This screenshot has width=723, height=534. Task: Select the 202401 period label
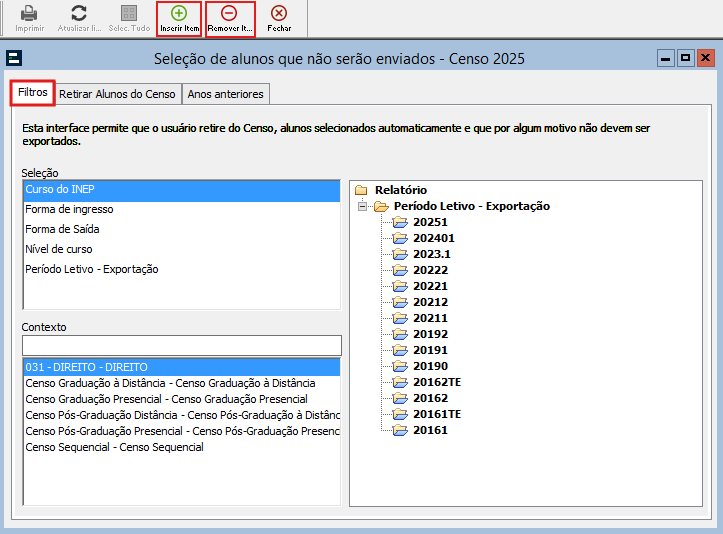tap(433, 238)
